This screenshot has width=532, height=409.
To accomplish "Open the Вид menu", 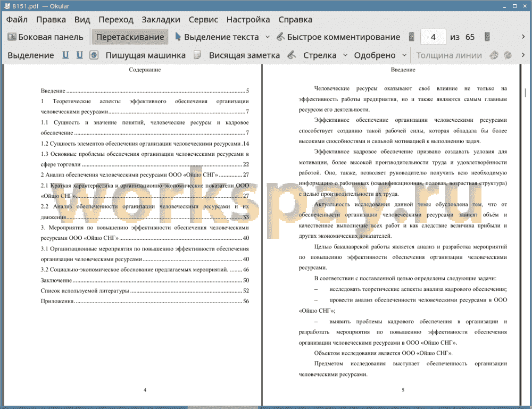I will coord(82,20).
